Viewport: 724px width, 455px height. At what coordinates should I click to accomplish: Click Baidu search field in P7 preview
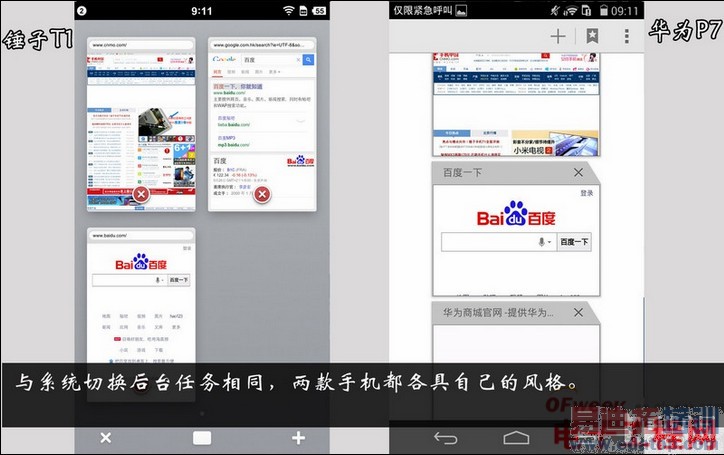click(x=499, y=242)
